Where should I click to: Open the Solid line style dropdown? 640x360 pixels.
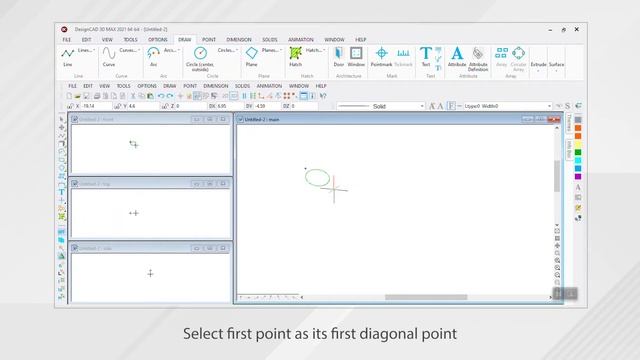[x=380, y=106]
